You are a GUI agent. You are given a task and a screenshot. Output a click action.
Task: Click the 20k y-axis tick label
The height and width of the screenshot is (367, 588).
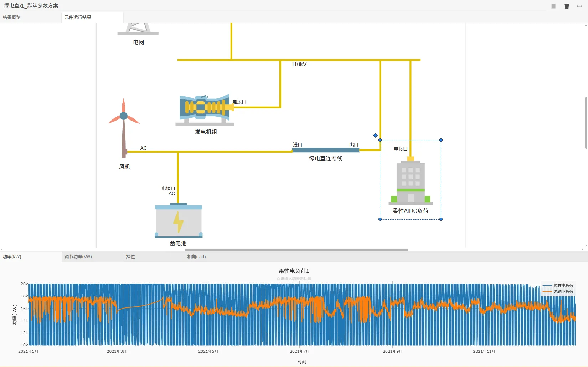(24, 284)
